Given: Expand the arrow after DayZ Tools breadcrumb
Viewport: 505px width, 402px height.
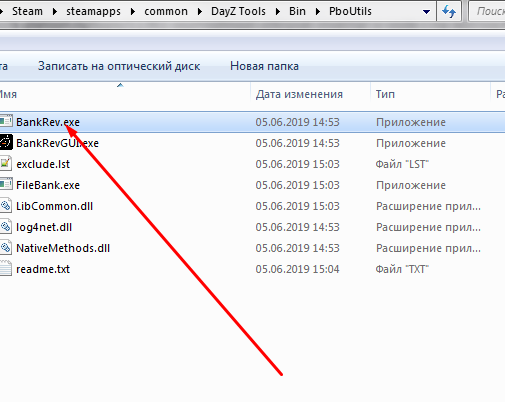Looking at the screenshot, I should [277, 12].
